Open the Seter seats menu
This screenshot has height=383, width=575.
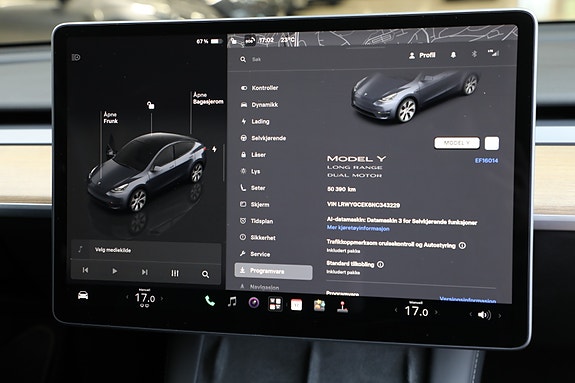coord(253,188)
